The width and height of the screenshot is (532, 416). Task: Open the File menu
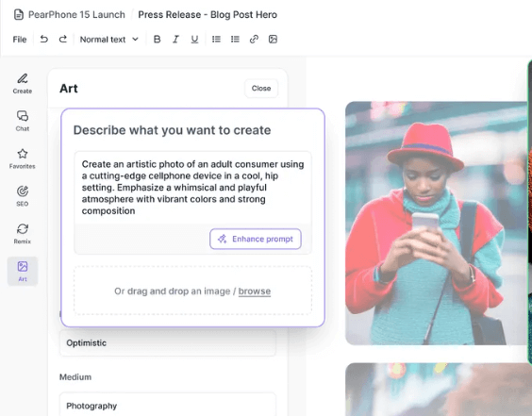[20, 40]
